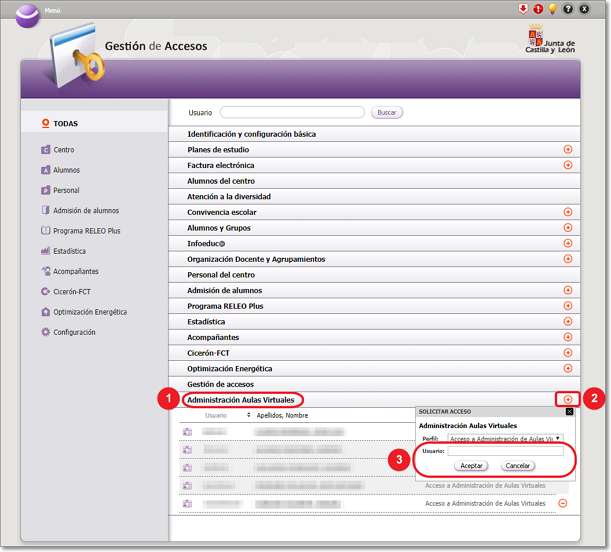Close the Solicitar Acceso dialog
Image resolution: width=611 pixels, height=552 pixels.
pyautogui.click(x=569, y=411)
